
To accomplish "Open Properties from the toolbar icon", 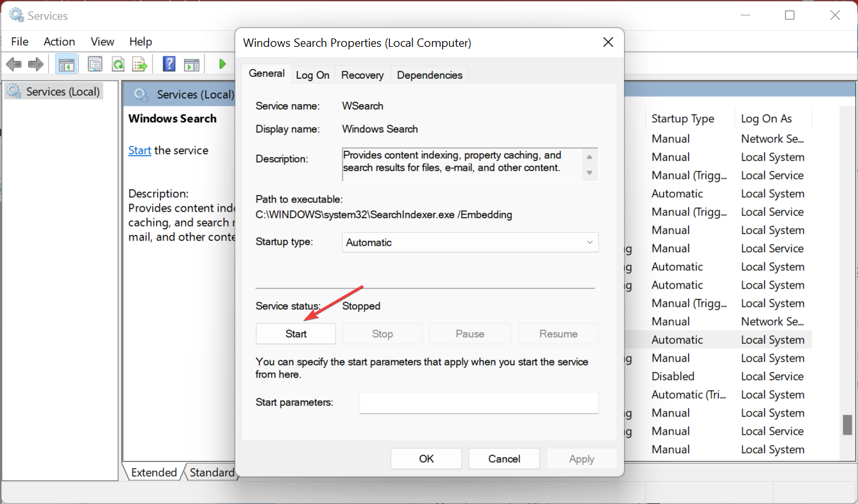I will (96, 64).
